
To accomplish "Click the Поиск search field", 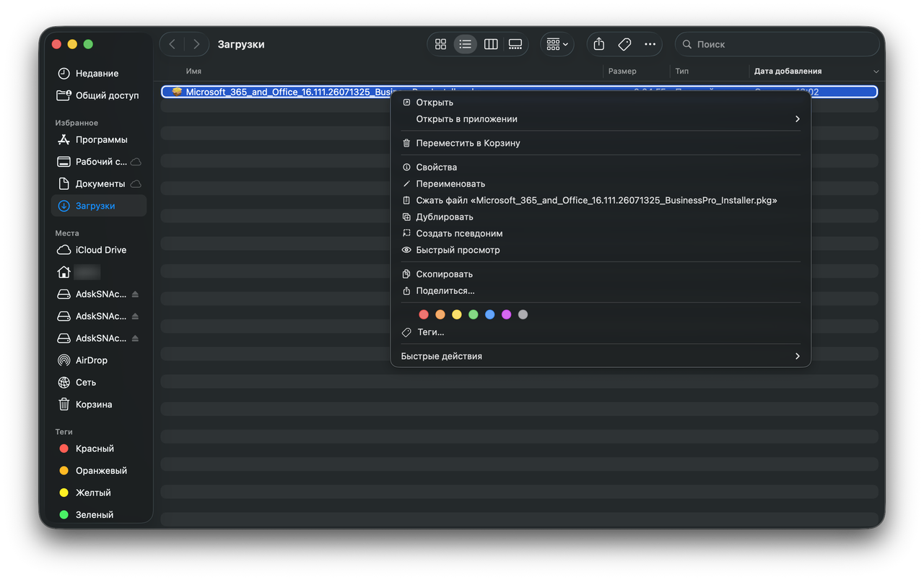I will pyautogui.click(x=777, y=44).
